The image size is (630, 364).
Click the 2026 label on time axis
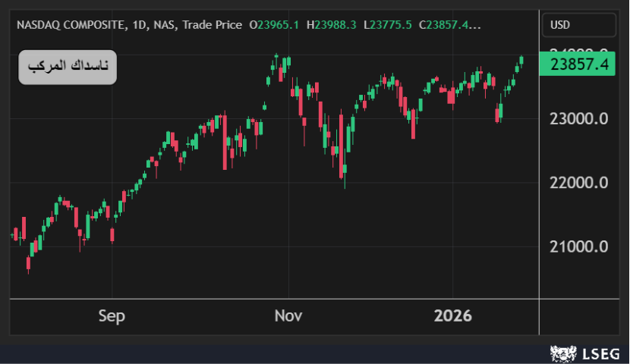tap(452, 315)
